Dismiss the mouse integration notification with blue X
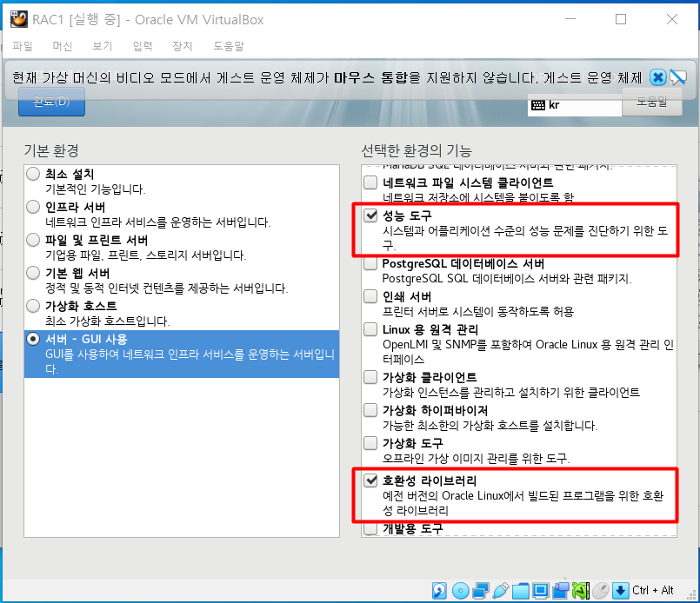This screenshot has width=700, height=603. (658, 77)
